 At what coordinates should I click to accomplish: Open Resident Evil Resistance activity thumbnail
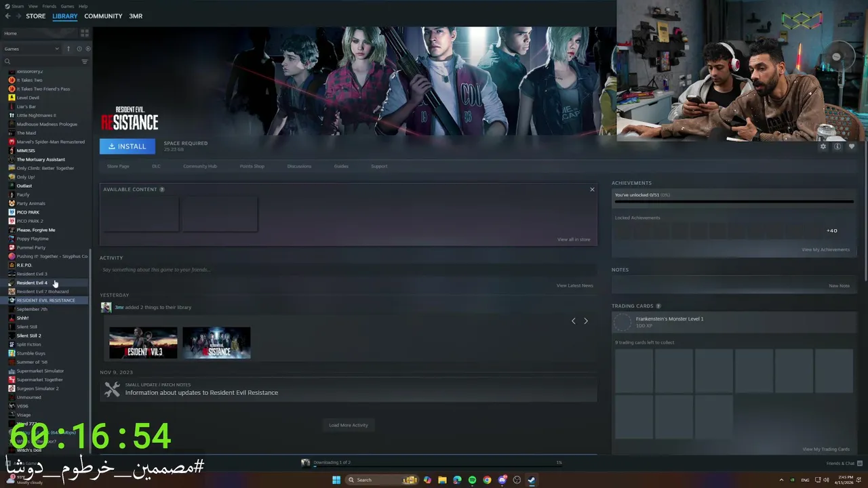[x=216, y=343]
